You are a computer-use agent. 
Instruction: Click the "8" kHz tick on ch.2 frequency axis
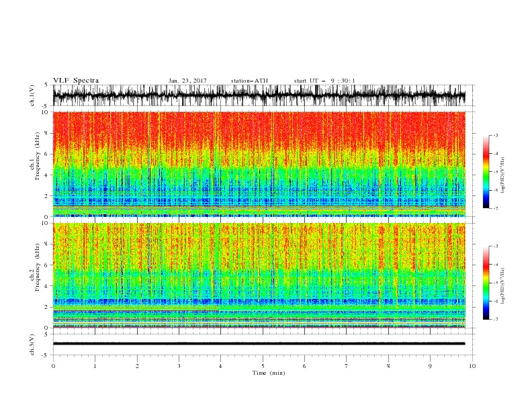click(46, 244)
